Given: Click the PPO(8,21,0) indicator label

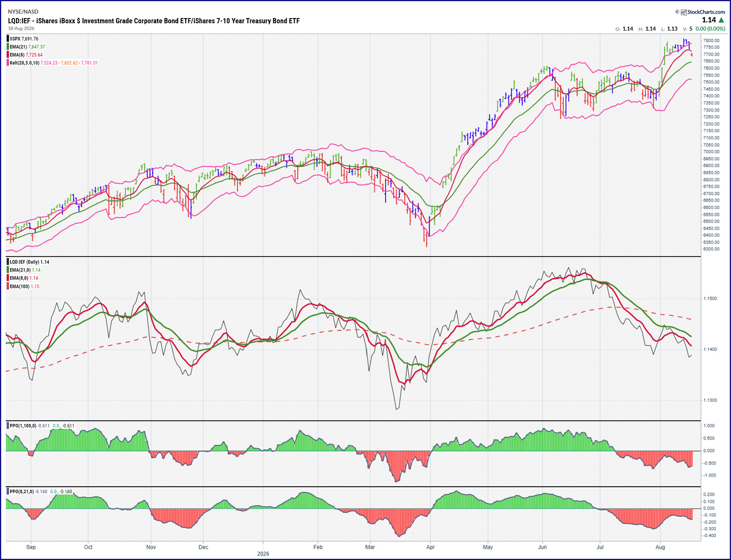Looking at the screenshot, I should [x=22, y=491].
